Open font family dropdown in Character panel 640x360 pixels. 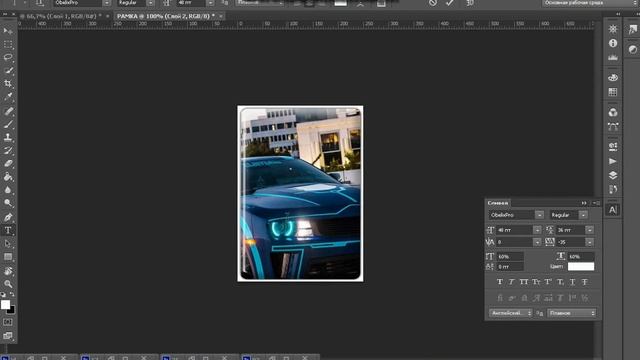(539, 215)
